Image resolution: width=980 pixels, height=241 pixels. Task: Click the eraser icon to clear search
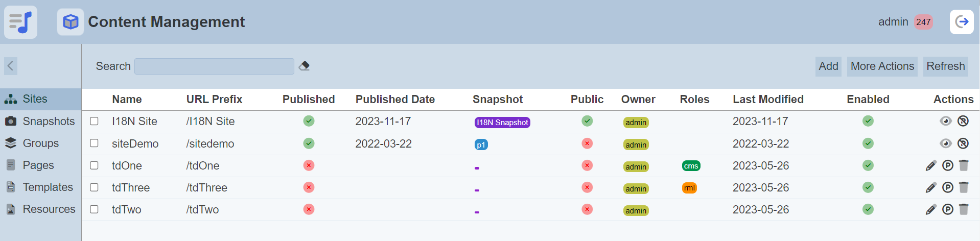coord(304,66)
